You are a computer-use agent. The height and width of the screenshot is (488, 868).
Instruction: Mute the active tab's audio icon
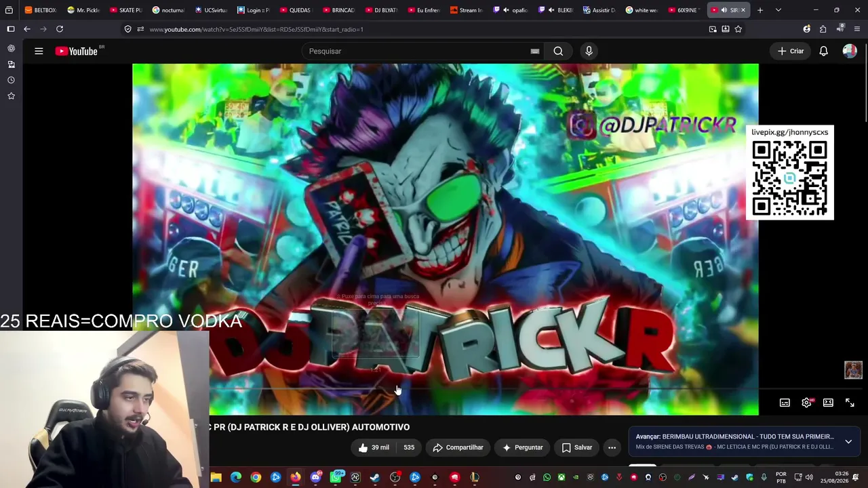[x=724, y=10]
